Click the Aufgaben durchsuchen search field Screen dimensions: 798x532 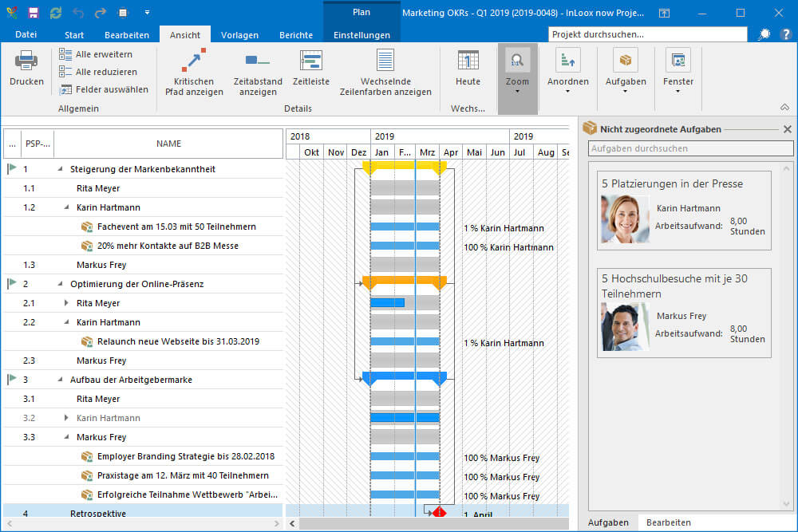(690, 148)
